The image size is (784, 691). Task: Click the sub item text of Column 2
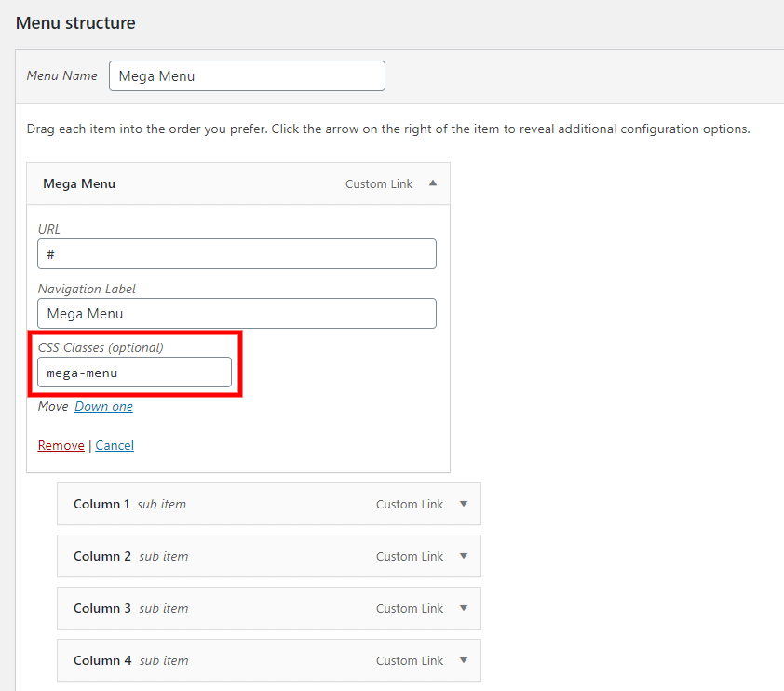point(163,556)
